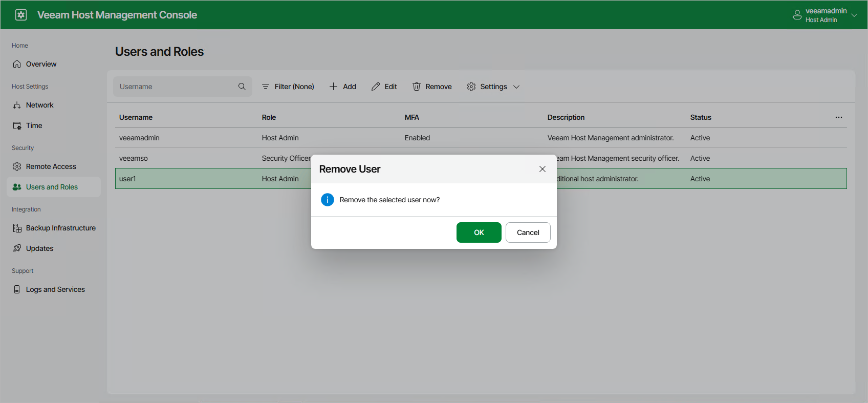Click Active status in user1 row
Viewport: 868px width, 403px height.
700,179
